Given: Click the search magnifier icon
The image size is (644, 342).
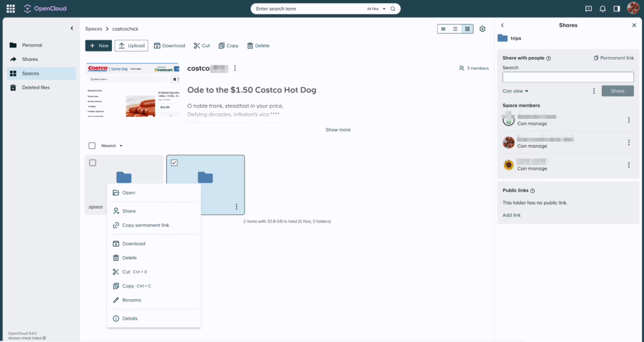Looking at the screenshot, I should click(x=392, y=9).
